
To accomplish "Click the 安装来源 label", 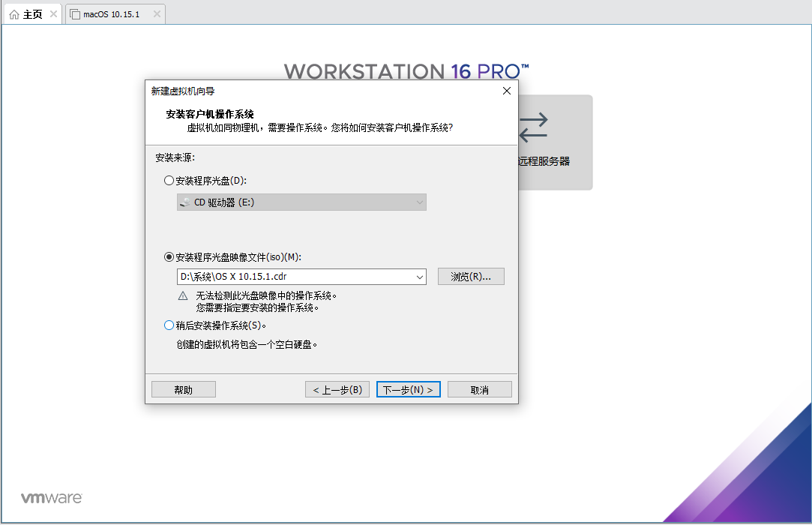I will [x=175, y=157].
